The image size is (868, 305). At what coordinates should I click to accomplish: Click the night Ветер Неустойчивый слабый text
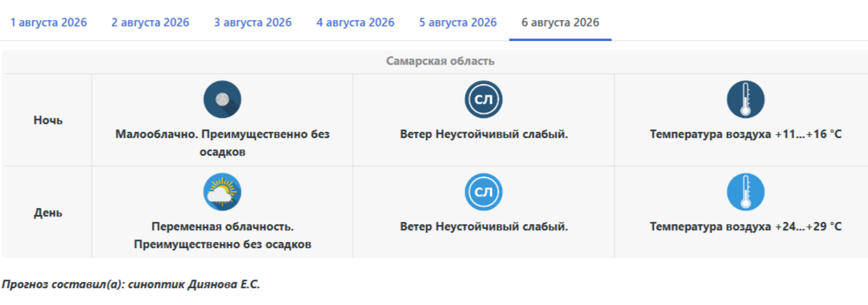[484, 135]
